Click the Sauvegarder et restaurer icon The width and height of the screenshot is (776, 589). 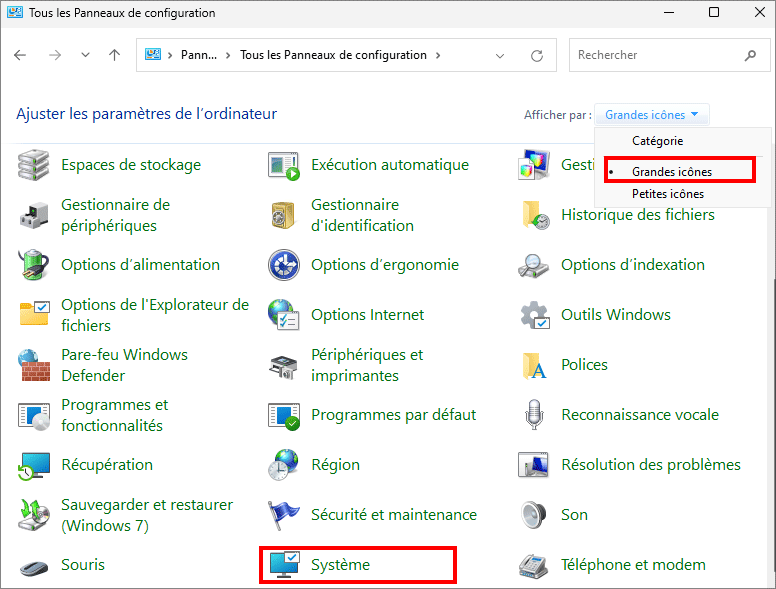(34, 515)
